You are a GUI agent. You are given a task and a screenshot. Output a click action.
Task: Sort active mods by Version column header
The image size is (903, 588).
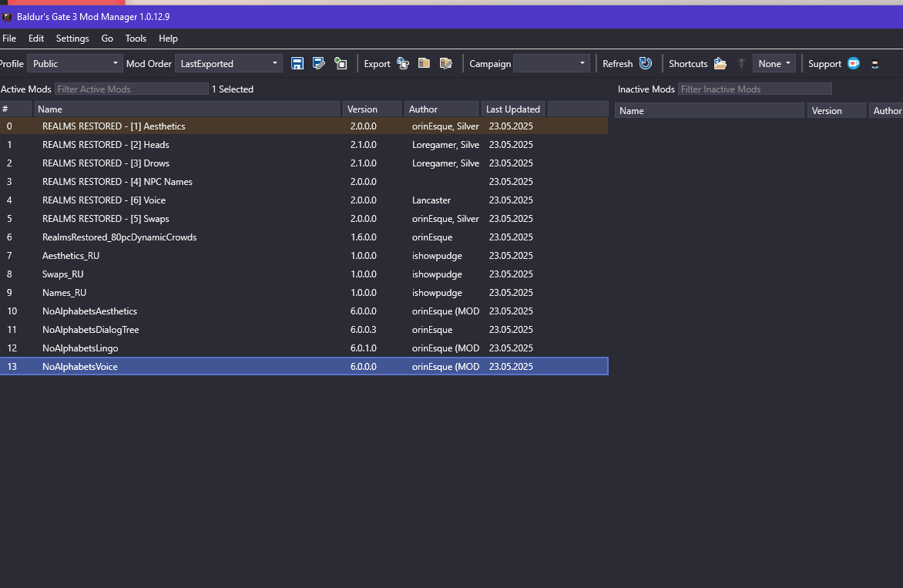click(x=372, y=109)
